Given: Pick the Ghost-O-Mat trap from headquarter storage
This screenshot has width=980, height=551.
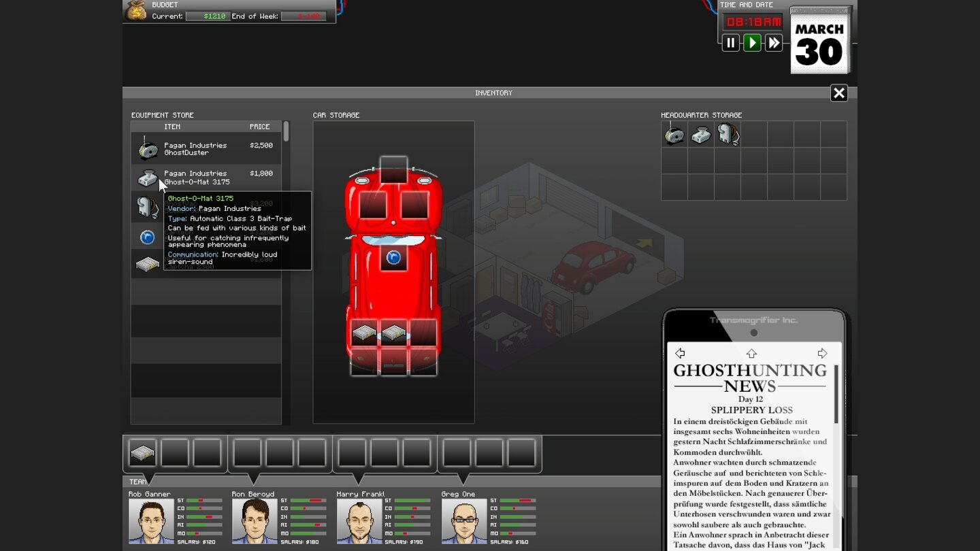Looking at the screenshot, I should pos(701,135).
